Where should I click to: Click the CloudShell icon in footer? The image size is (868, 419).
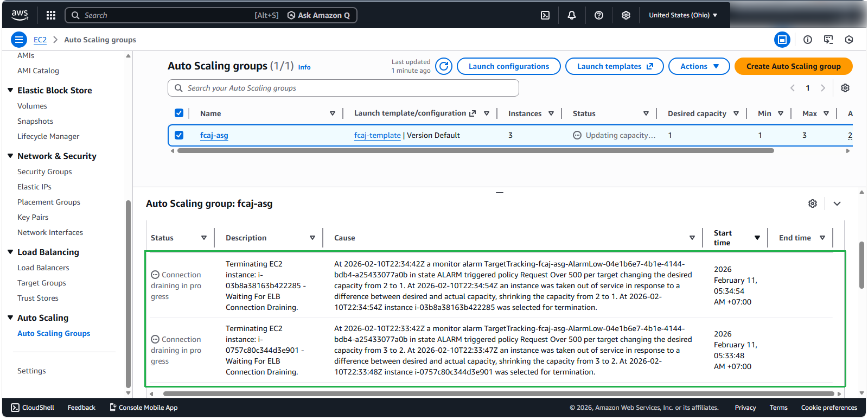[15, 408]
